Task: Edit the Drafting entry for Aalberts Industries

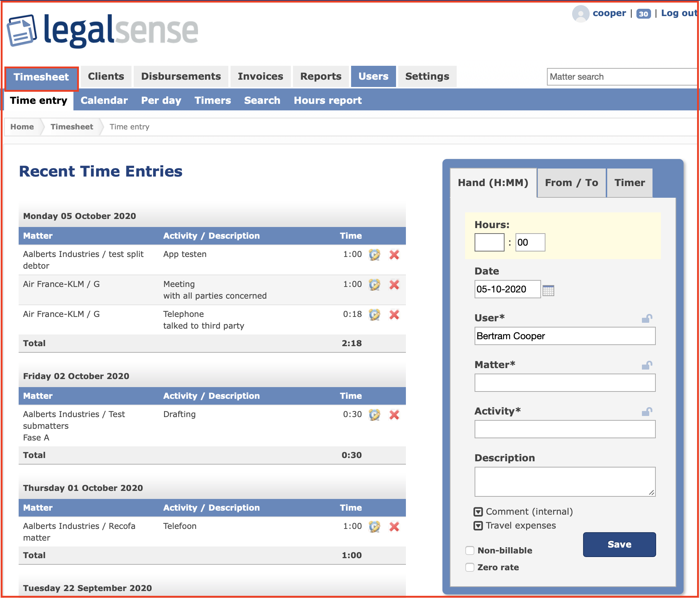Action: coord(374,415)
